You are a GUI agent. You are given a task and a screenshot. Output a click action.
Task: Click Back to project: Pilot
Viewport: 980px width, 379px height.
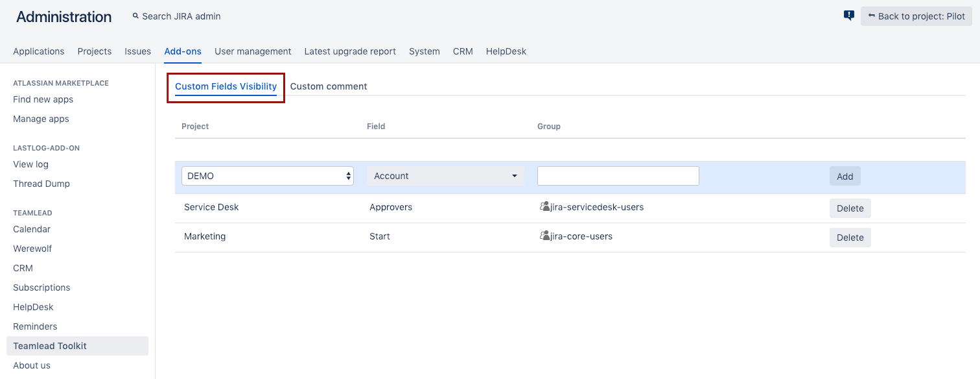[916, 16]
